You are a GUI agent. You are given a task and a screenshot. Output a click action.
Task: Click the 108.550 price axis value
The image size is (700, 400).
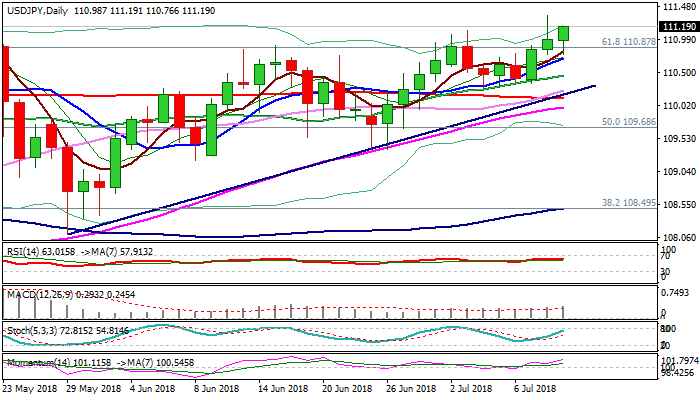[679, 205]
